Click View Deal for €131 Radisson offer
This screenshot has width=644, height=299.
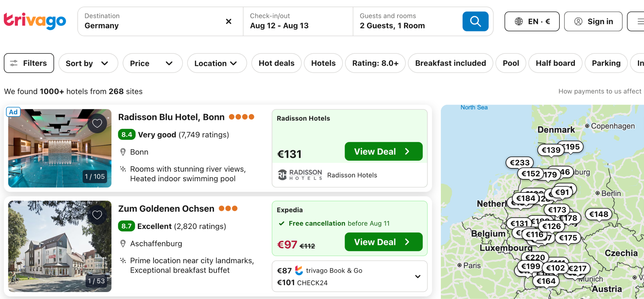tap(383, 151)
